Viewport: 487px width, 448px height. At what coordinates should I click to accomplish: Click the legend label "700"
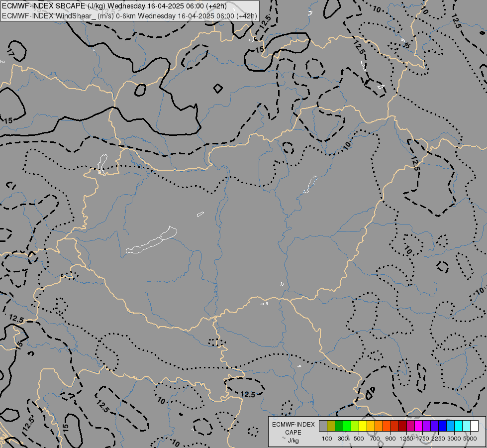point(375,439)
